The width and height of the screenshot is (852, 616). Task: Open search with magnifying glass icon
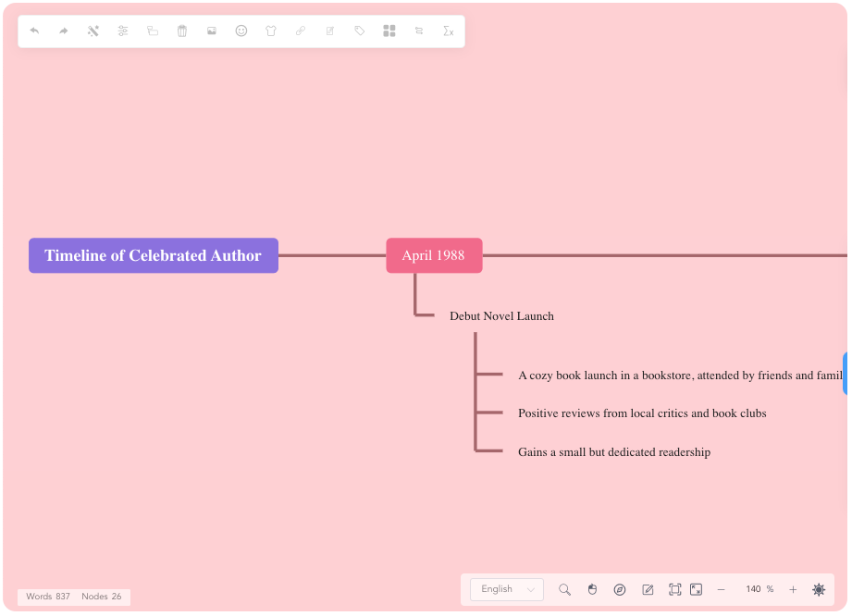[564, 590]
